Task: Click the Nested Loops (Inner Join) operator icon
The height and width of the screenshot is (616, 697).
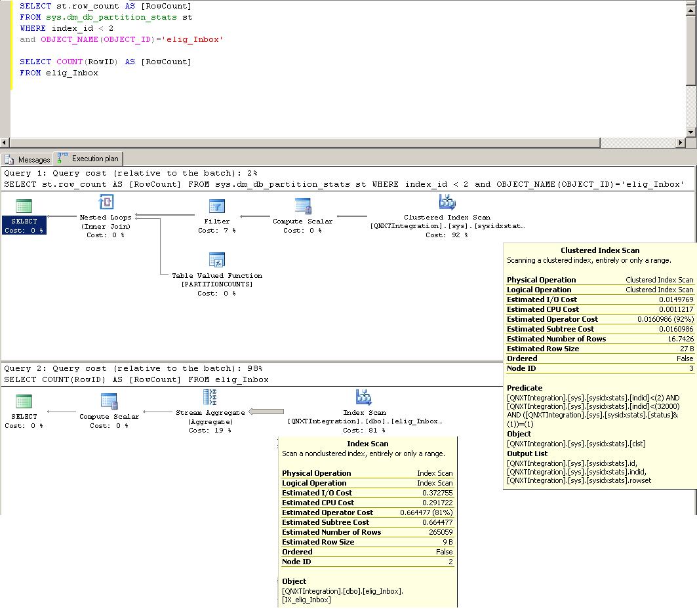Action: coord(106,202)
